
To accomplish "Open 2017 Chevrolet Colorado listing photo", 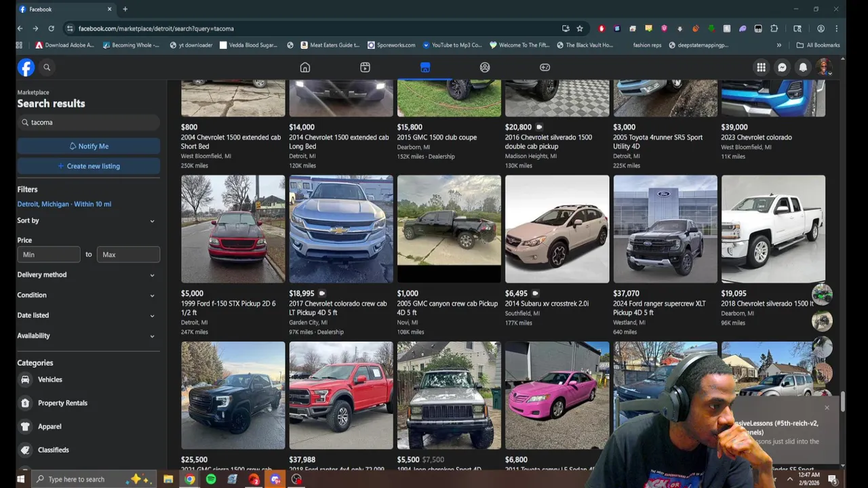I will [x=341, y=229].
